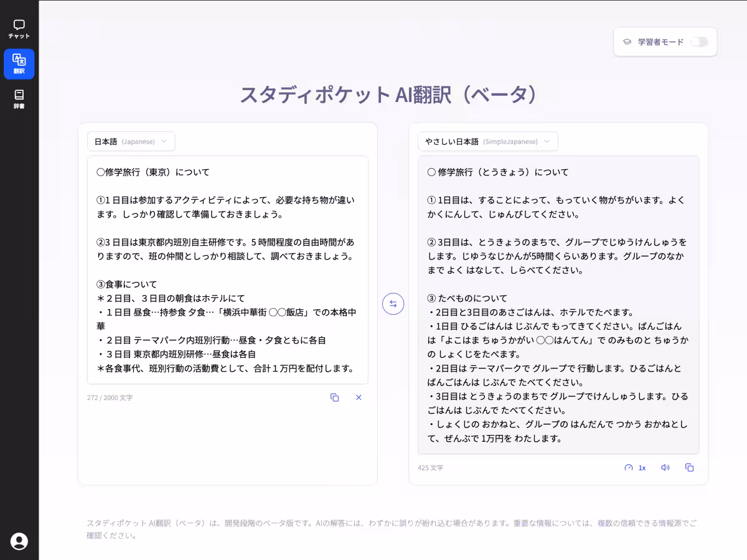This screenshot has width=747, height=560.
Task: Select the 翻訳 tool in the sidebar
Action: click(x=19, y=64)
